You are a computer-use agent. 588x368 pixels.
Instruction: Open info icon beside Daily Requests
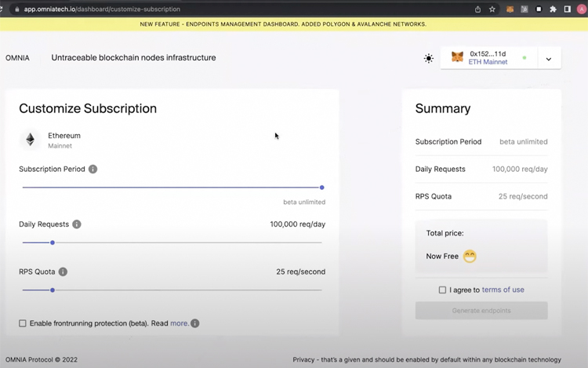pos(77,224)
